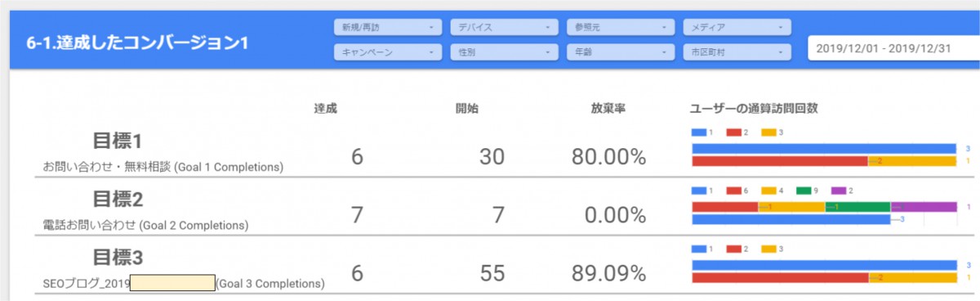Screen dimensions: 980x301
Task: Expand the 参照元 filter dropdown
Action: 621,27
